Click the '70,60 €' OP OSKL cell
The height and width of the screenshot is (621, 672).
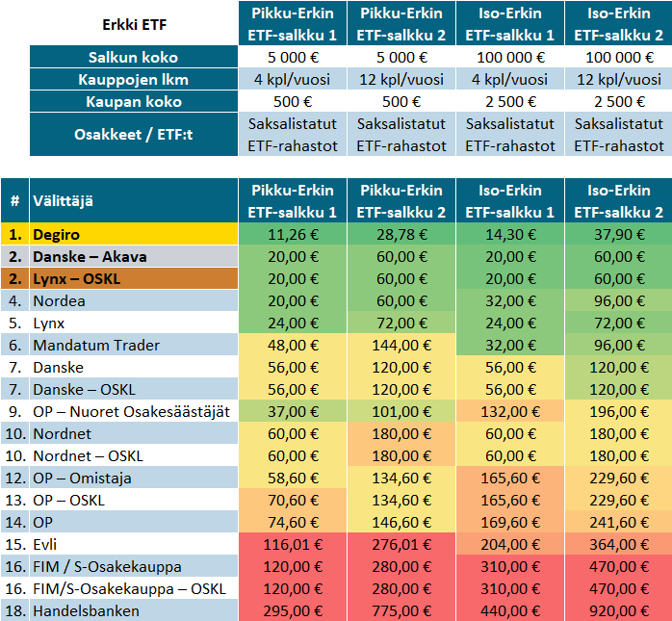click(293, 500)
